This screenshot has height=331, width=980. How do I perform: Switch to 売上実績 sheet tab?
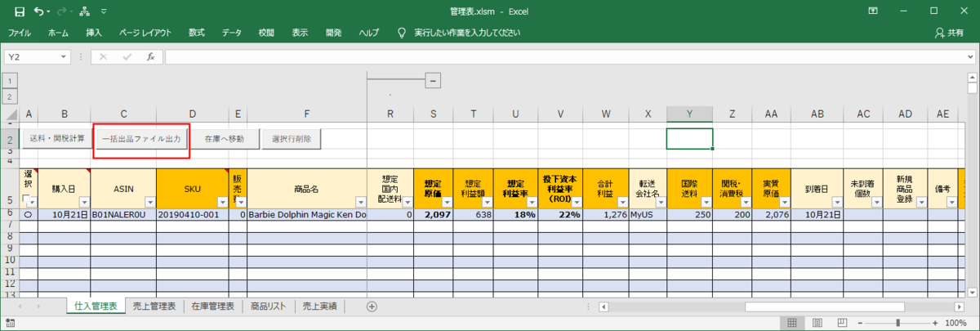[321, 306]
